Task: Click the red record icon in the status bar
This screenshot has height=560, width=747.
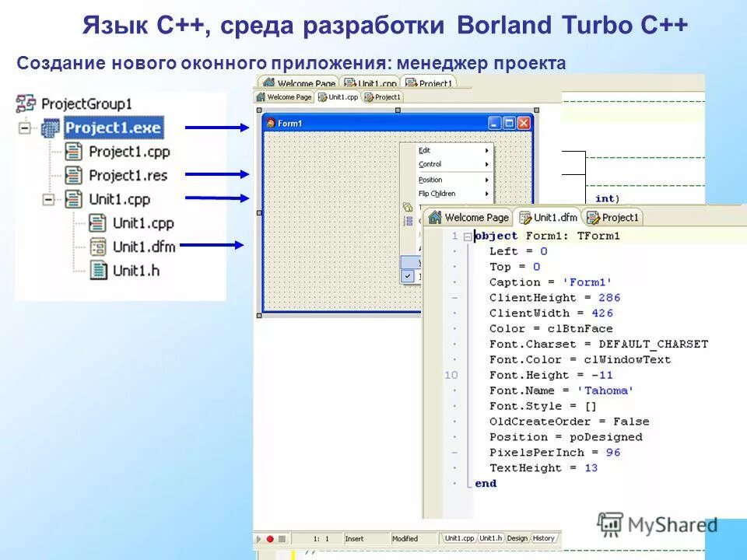Action: [269, 537]
